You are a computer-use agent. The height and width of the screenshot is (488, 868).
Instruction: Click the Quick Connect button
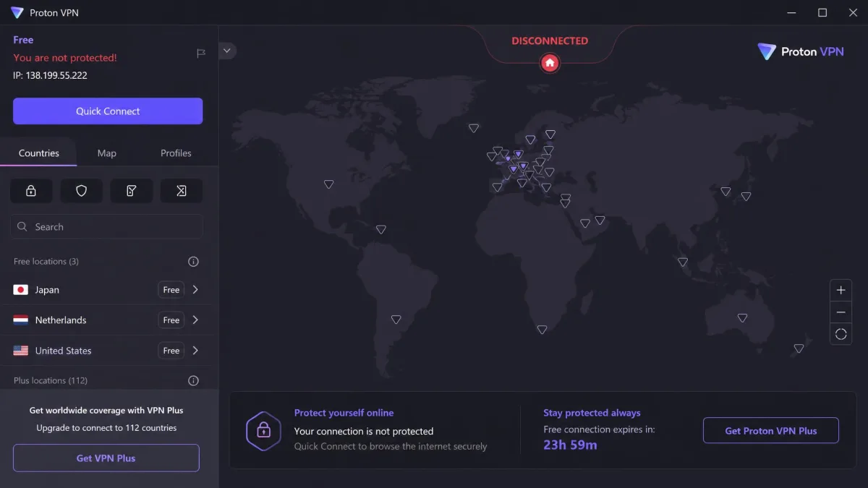[108, 111]
